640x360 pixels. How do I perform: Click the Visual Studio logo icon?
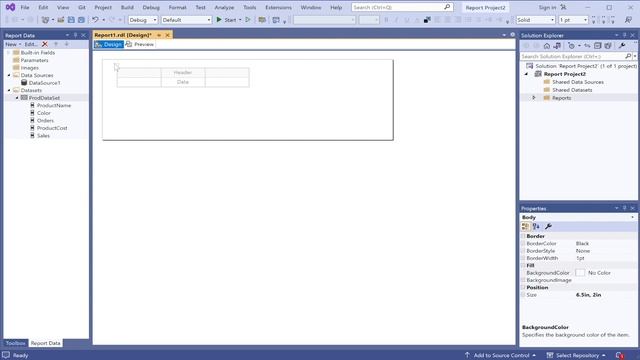tap(10, 7)
